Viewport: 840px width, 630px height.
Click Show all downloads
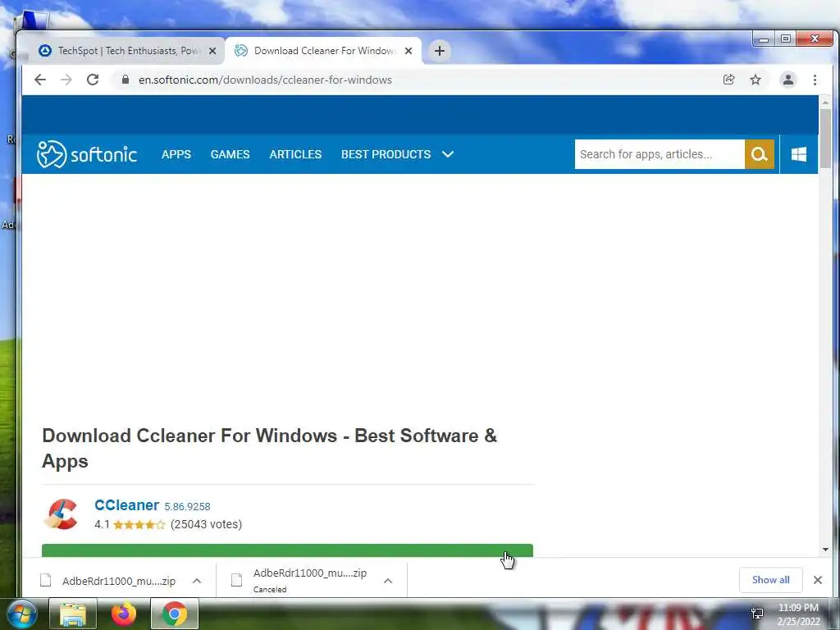tap(770, 580)
